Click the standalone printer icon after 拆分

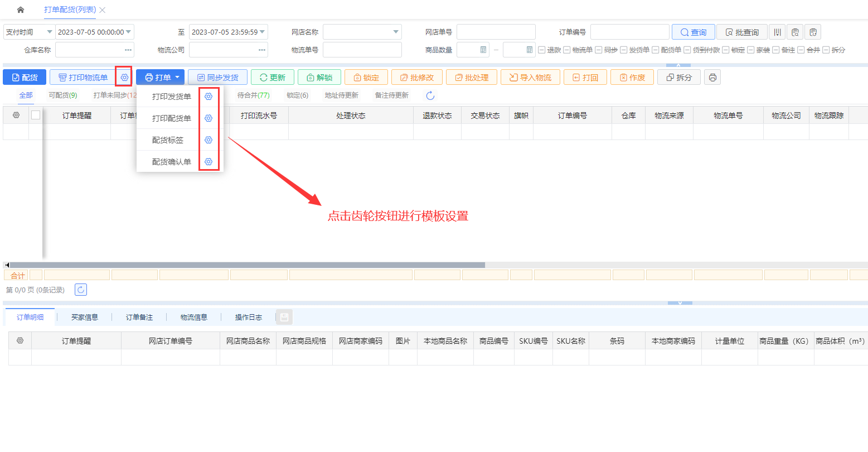click(x=712, y=77)
